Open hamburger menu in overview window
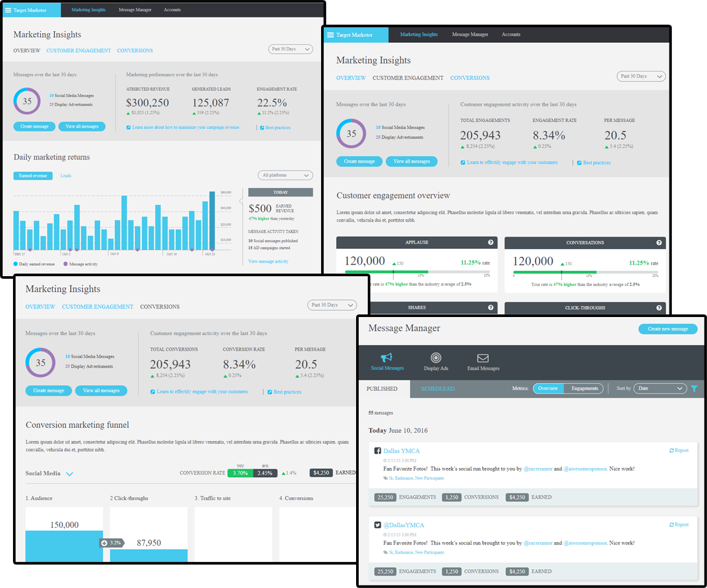The height and width of the screenshot is (588, 707). pos(8,10)
